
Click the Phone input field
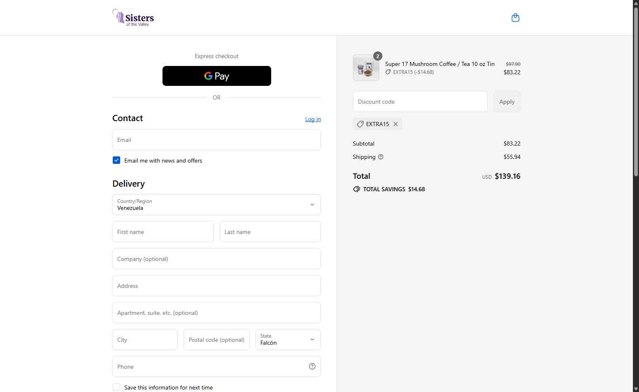point(216,366)
